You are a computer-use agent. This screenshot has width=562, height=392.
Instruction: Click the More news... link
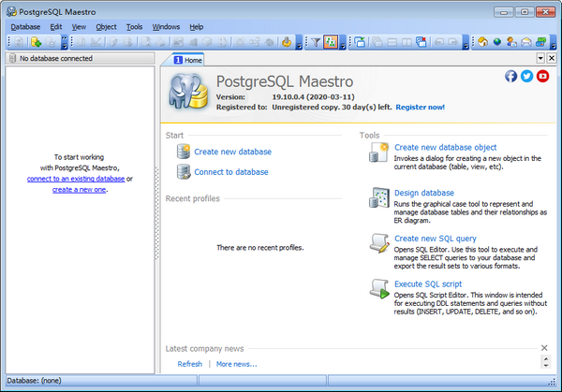[236, 364]
